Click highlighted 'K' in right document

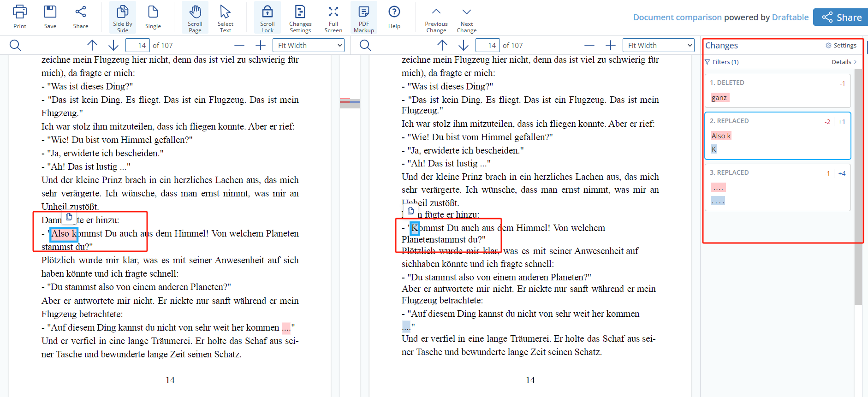click(x=415, y=228)
